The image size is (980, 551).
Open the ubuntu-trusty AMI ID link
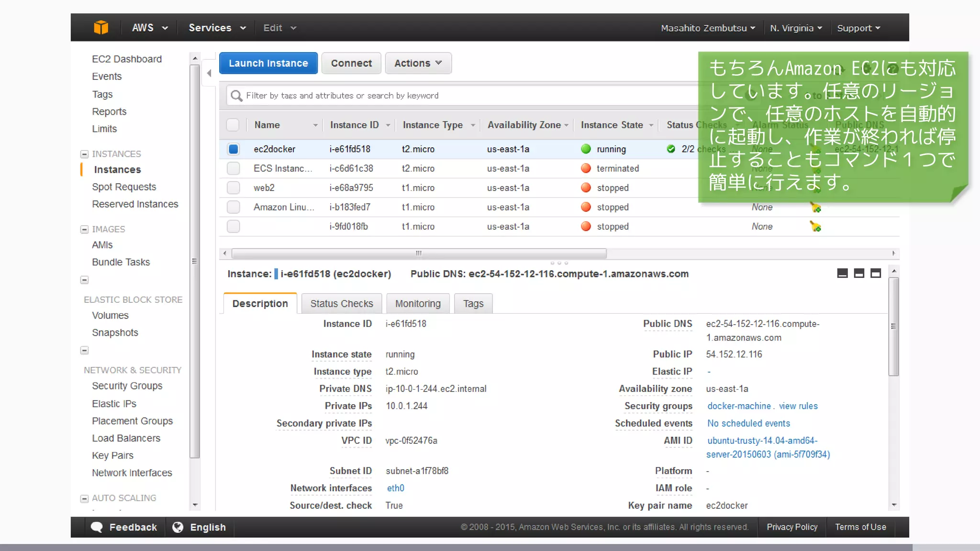(x=768, y=447)
